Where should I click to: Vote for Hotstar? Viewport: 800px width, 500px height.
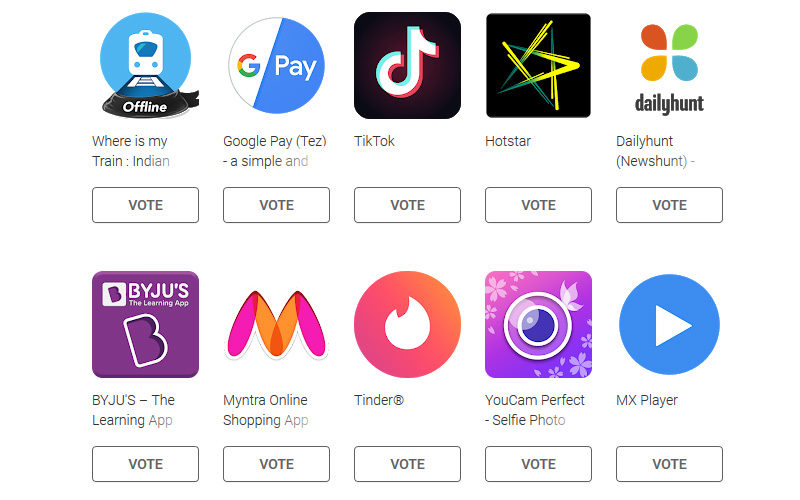pyautogui.click(x=538, y=205)
